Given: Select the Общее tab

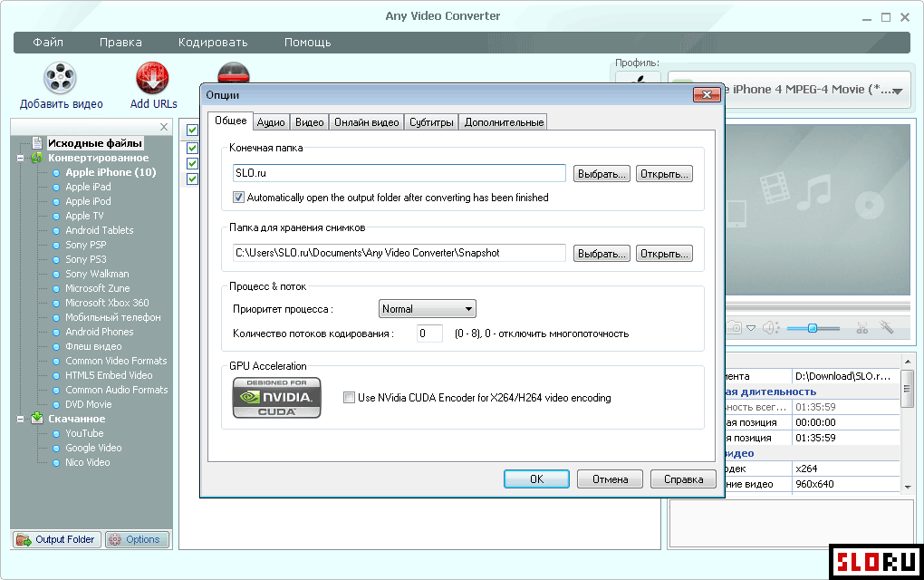Looking at the screenshot, I should [x=230, y=121].
